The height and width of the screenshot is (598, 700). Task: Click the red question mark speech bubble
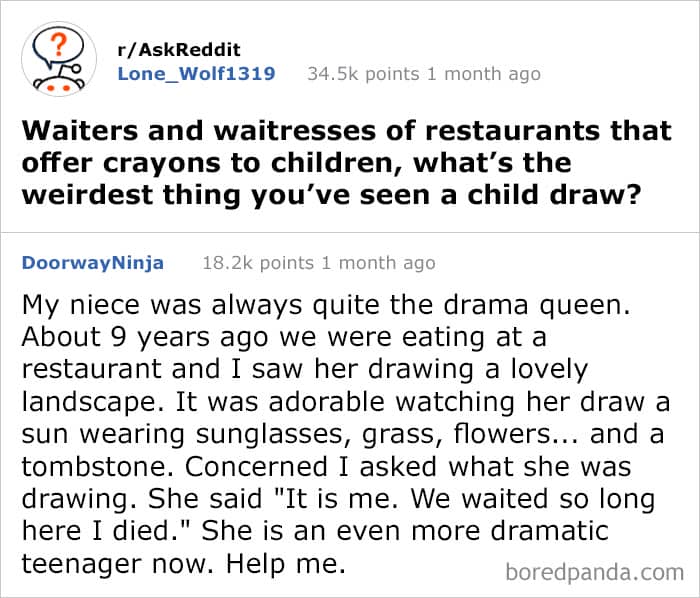click(57, 46)
